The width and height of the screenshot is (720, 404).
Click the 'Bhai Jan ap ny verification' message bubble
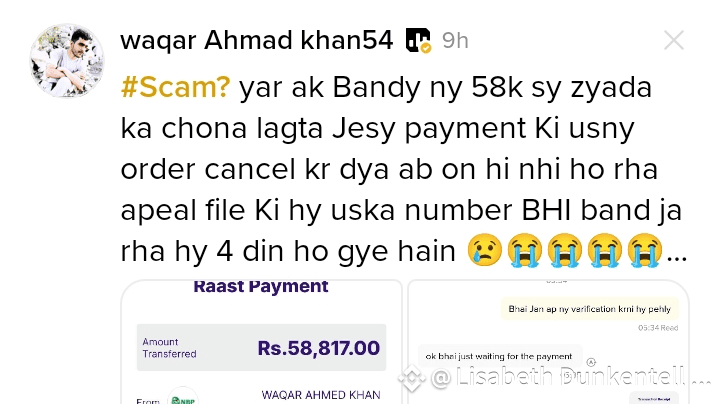coord(590,309)
